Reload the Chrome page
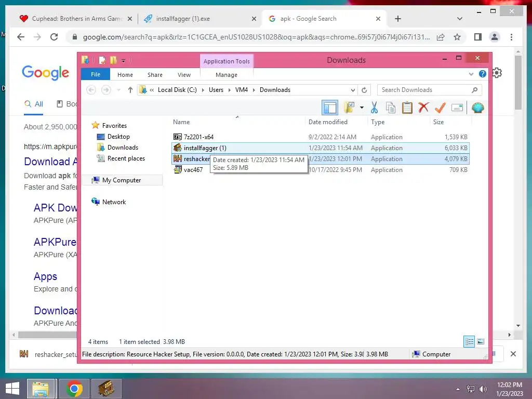 click(54, 37)
